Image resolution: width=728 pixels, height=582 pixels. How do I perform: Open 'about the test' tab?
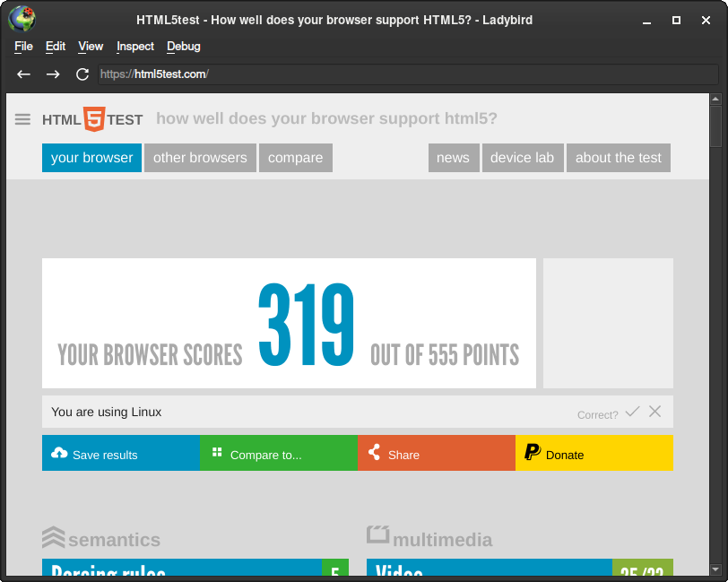tap(619, 158)
